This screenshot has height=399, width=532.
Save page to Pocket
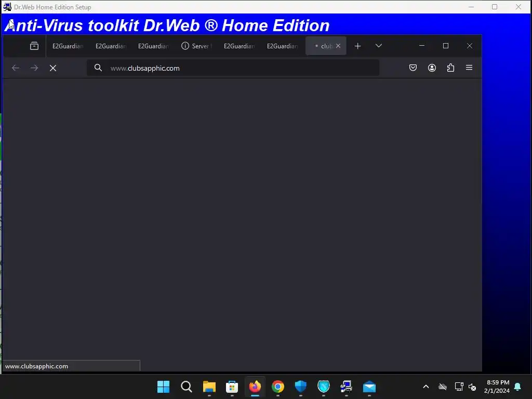pos(413,68)
